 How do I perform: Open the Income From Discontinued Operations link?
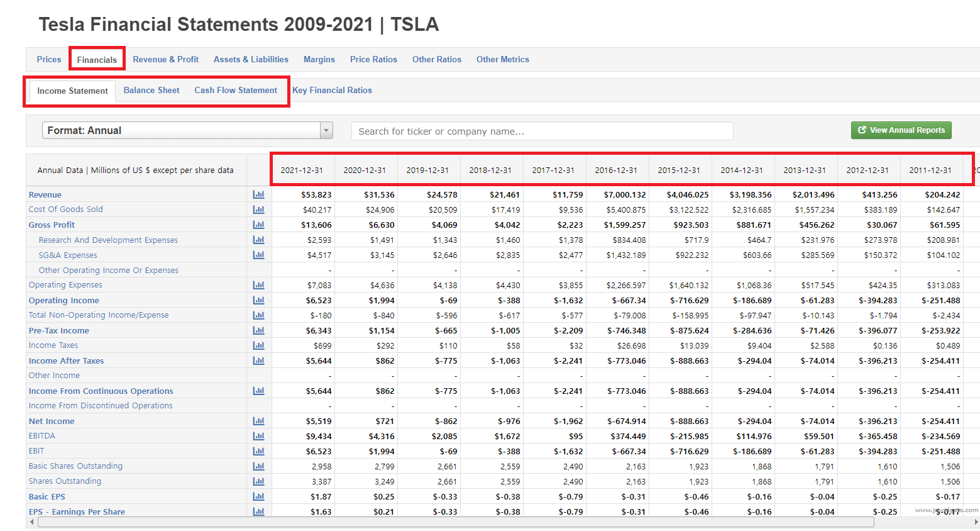[101, 406]
